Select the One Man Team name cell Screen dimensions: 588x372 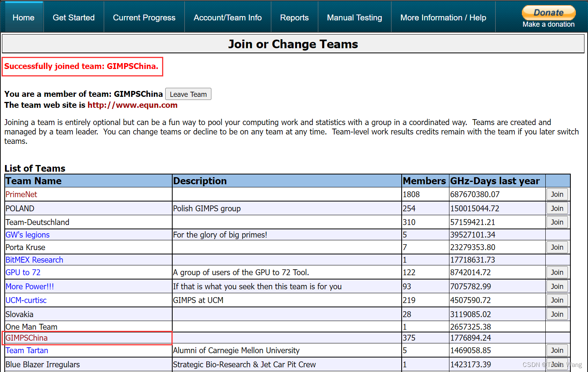pyautogui.click(x=88, y=327)
